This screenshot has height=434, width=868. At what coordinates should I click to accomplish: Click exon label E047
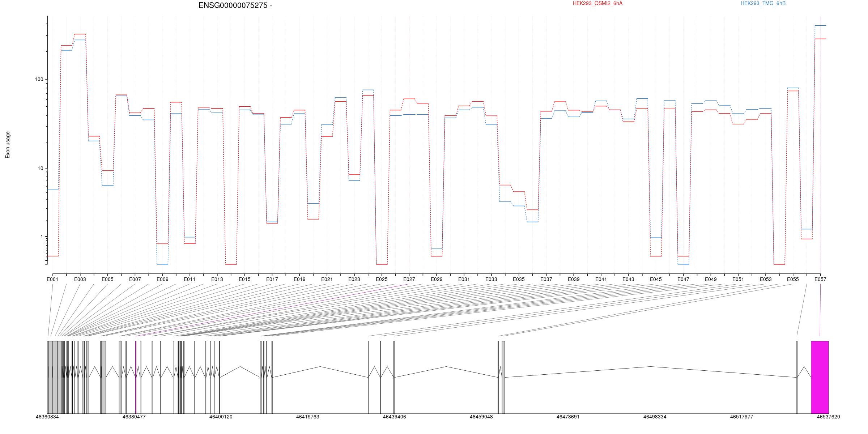[x=683, y=279]
